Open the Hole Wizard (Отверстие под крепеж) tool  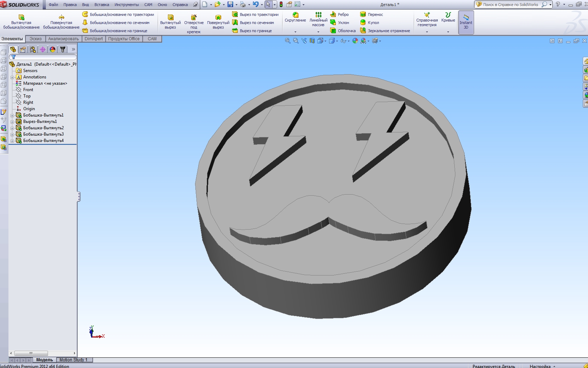(x=194, y=17)
